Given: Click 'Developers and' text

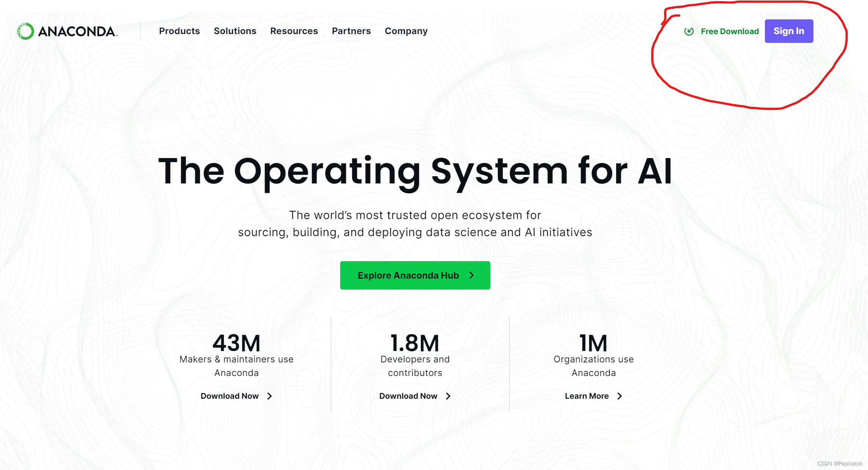Looking at the screenshot, I should (415, 359).
